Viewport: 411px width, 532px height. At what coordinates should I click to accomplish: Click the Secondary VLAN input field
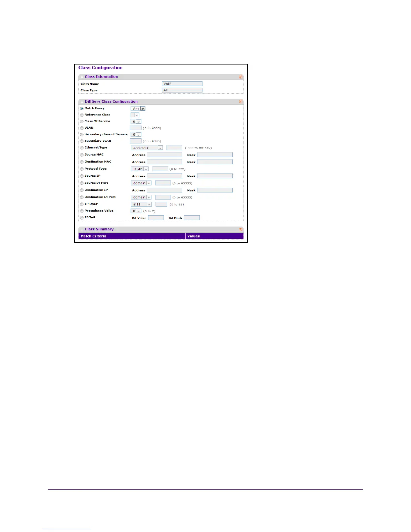point(136,141)
